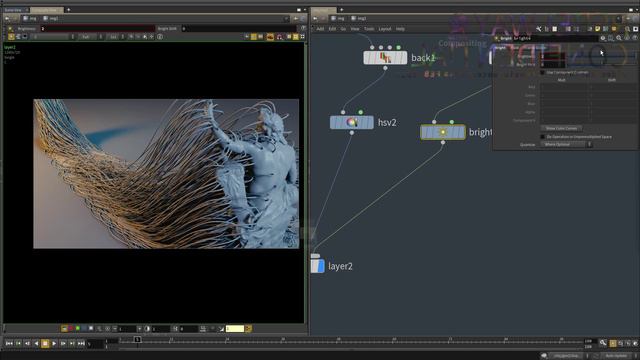Toggle the Use Component Contrast checkbox
Viewport: 640px width, 360px height.
click(542, 72)
